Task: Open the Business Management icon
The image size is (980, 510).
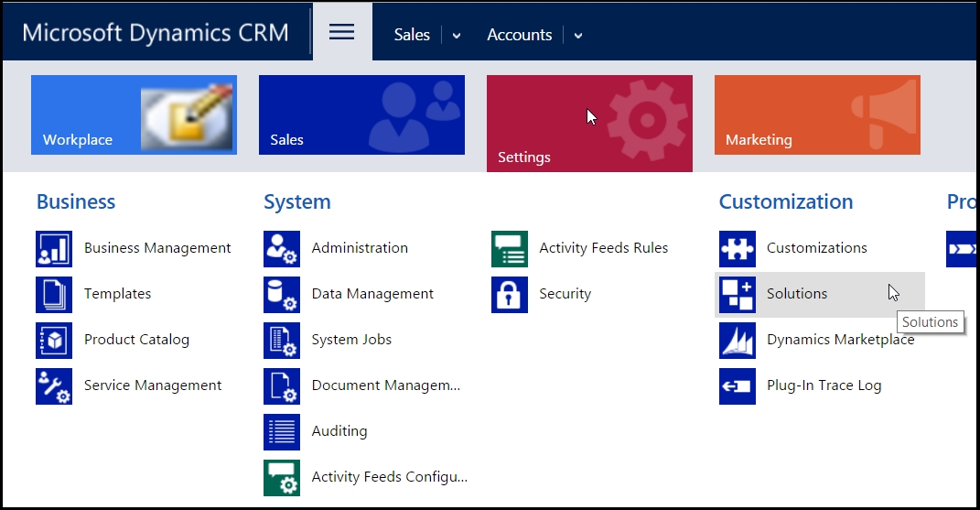Action: coord(54,248)
